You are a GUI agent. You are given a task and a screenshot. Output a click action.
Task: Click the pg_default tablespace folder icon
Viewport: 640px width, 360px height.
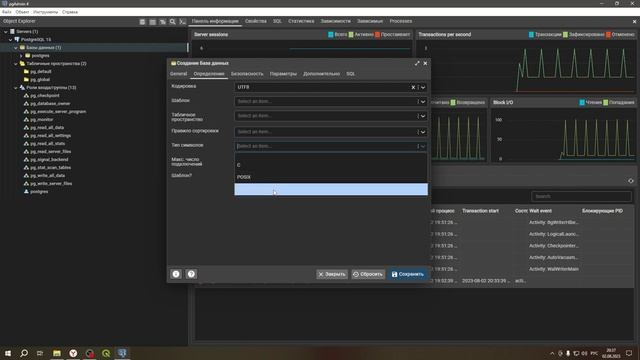click(26, 71)
